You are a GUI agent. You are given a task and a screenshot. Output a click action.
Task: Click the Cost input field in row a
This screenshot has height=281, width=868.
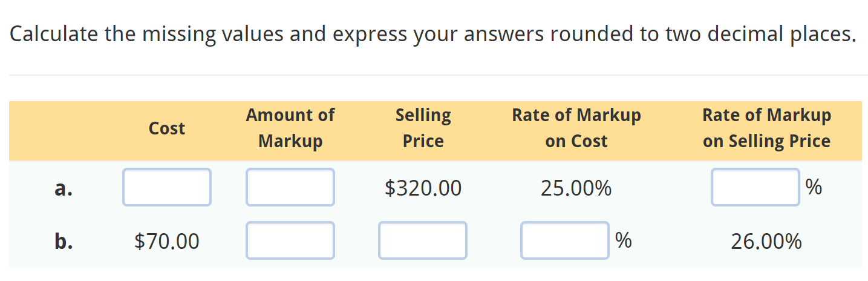tap(167, 188)
